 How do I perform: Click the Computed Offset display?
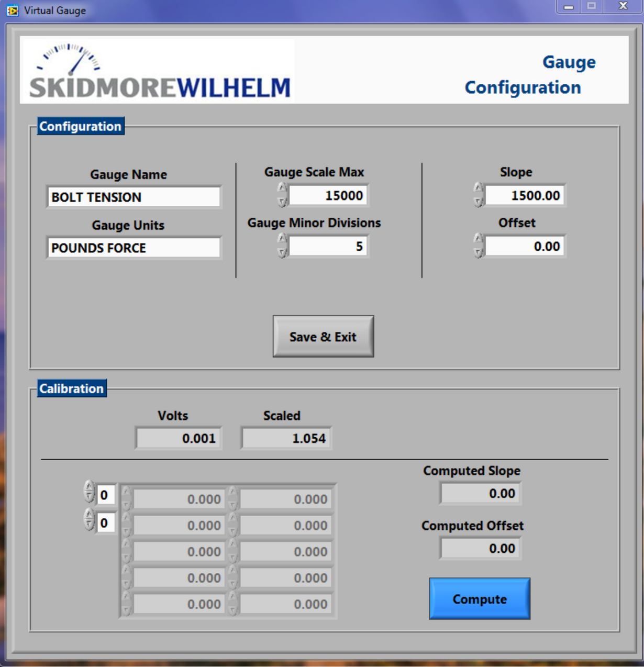(479, 548)
